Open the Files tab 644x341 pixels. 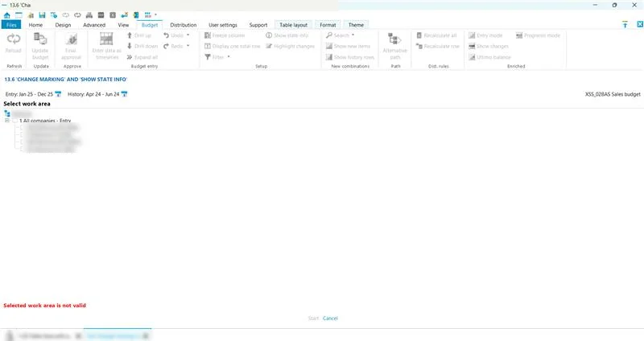click(11, 25)
